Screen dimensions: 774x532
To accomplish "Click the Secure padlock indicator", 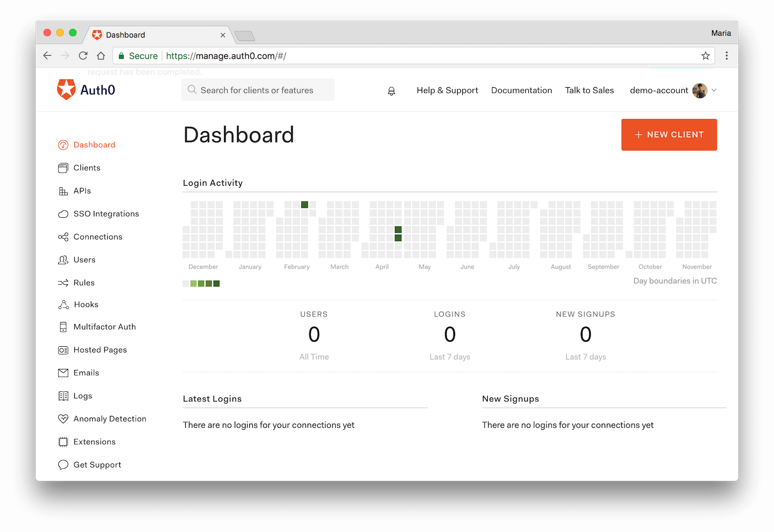I will click(x=121, y=56).
